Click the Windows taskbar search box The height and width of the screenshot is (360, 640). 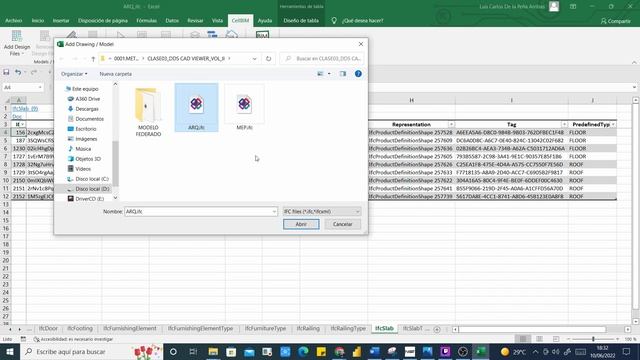(x=91, y=351)
